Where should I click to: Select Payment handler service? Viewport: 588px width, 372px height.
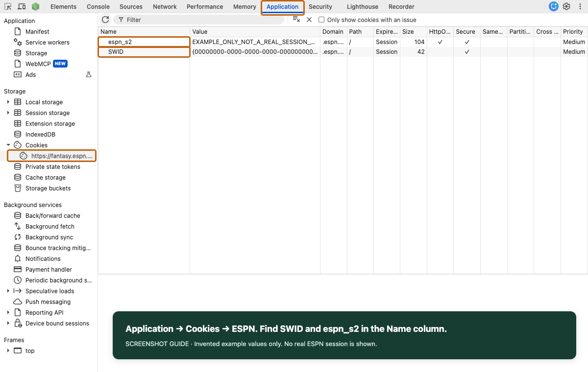(49, 269)
